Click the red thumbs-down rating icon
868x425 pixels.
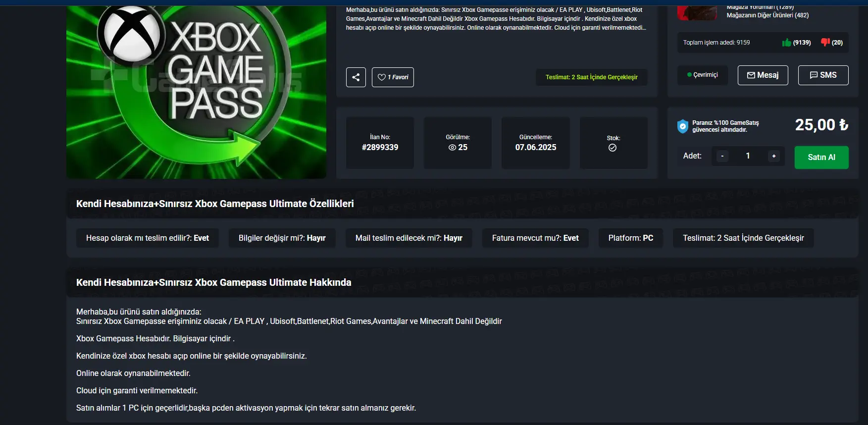[825, 42]
